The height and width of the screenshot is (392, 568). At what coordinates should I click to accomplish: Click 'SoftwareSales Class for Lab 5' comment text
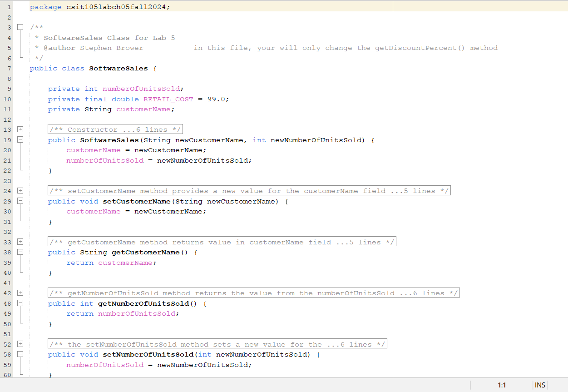tap(109, 38)
